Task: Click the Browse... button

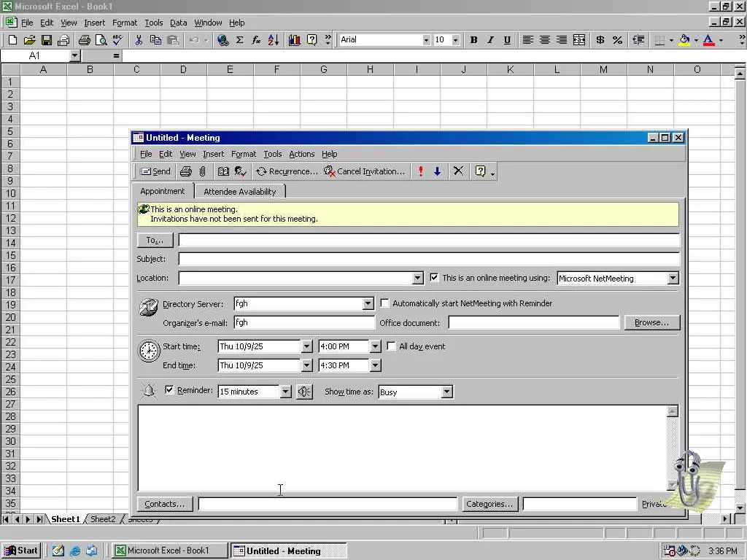Action: coord(651,322)
